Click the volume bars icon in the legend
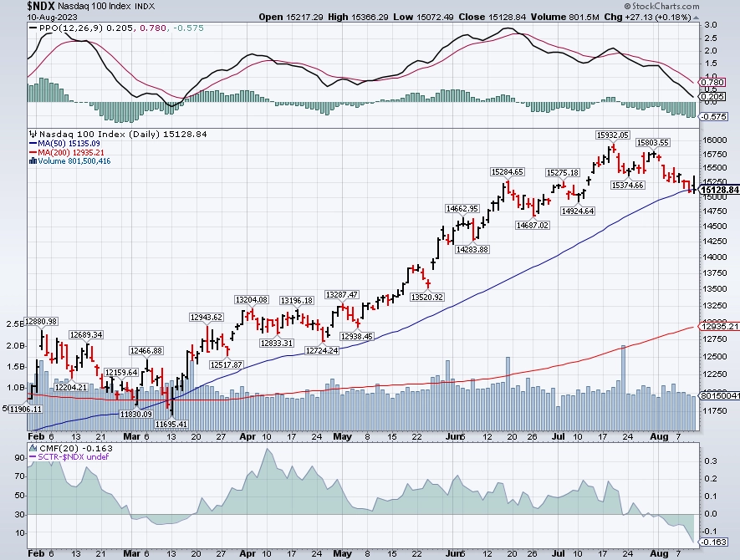 click(x=33, y=160)
